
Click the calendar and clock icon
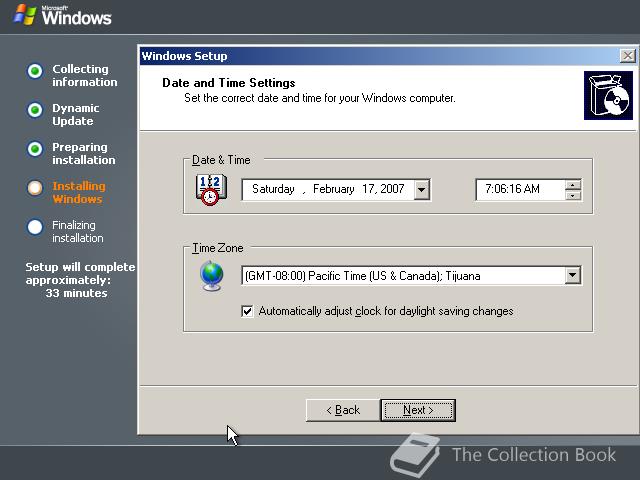click(211, 190)
